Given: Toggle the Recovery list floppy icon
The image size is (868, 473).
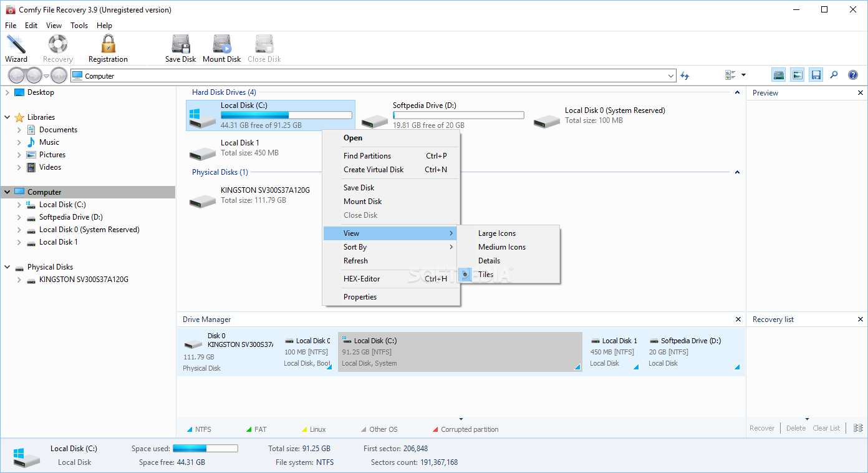Looking at the screenshot, I should coord(816,76).
